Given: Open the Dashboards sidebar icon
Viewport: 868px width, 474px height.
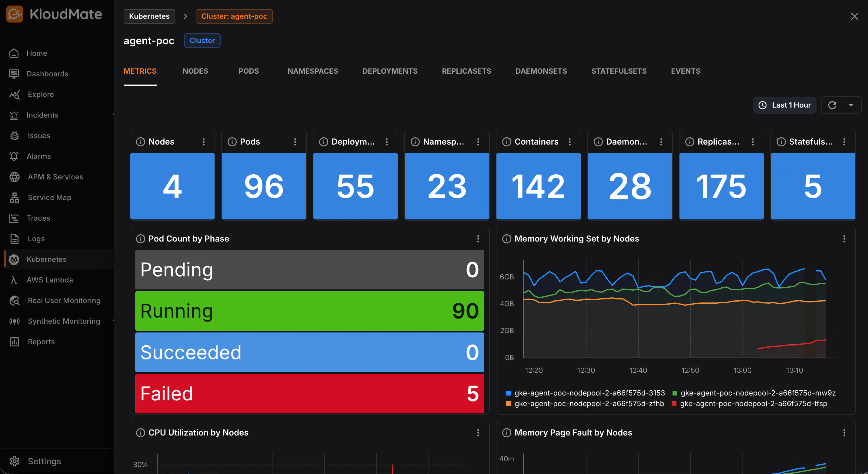Looking at the screenshot, I should click(14, 74).
